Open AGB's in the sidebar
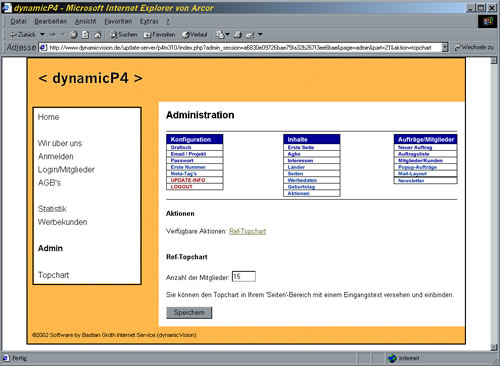Image resolution: width=500 pixels, height=366 pixels. point(49,183)
